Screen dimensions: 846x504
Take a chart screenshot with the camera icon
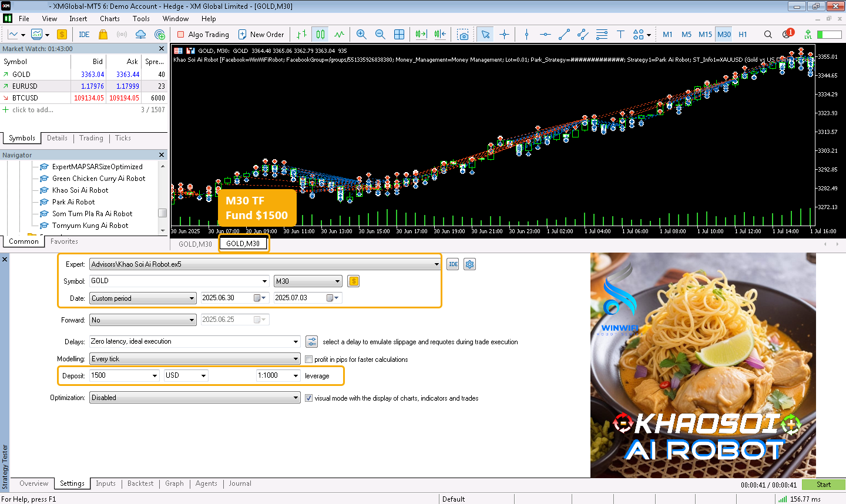463,35
